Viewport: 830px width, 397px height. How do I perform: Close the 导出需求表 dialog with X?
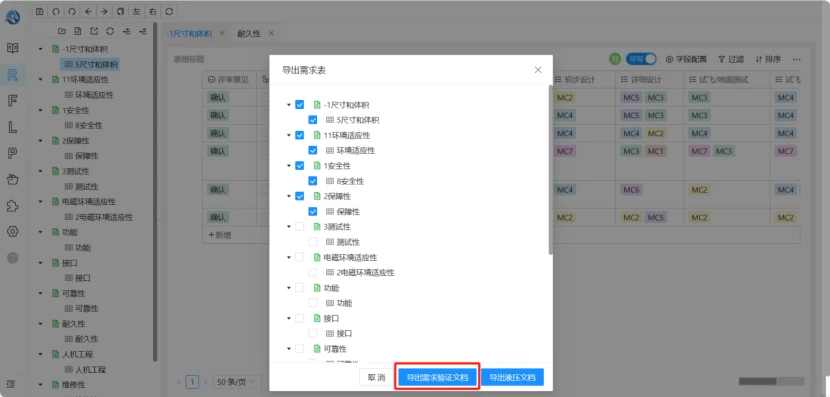(538, 70)
